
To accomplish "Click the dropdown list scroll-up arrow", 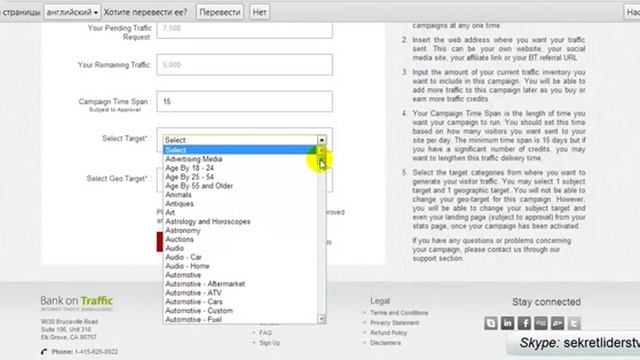I will pyautogui.click(x=322, y=150).
